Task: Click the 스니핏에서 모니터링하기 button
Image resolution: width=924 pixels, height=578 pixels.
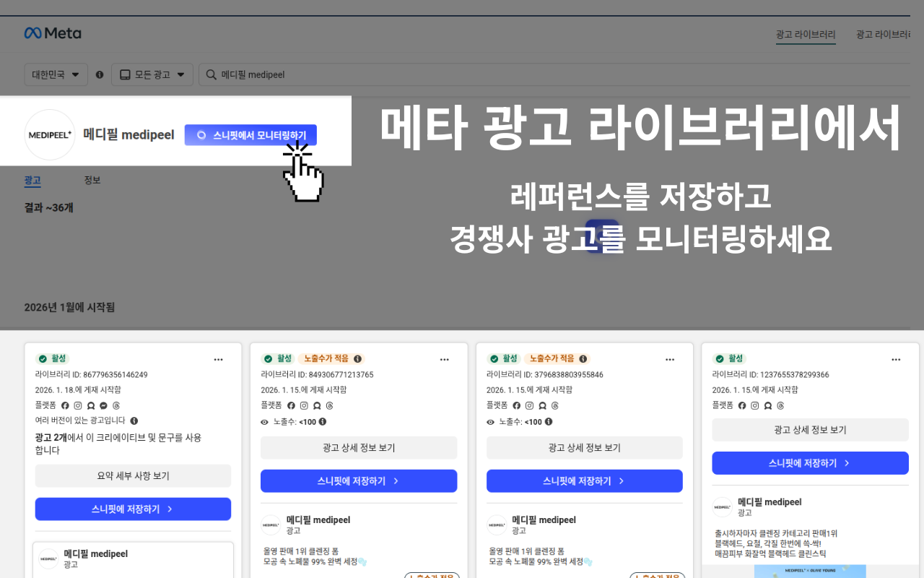Action: click(250, 135)
